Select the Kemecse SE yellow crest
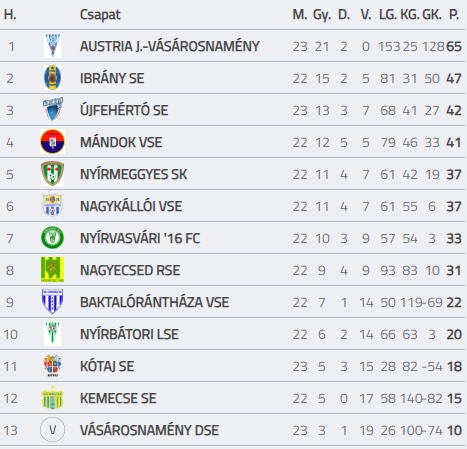This screenshot has height=449, width=467. point(52,398)
